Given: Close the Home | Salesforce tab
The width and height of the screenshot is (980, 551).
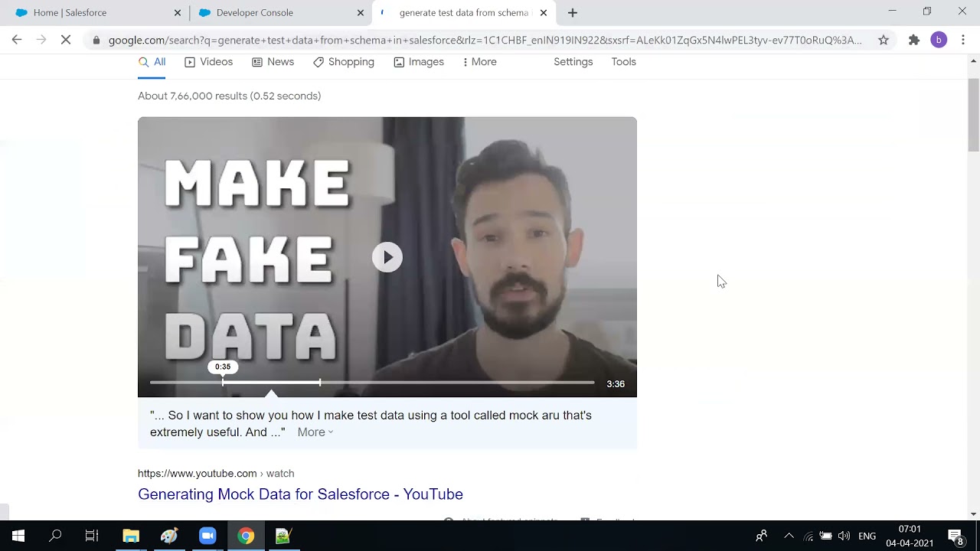Looking at the screenshot, I should tap(178, 13).
